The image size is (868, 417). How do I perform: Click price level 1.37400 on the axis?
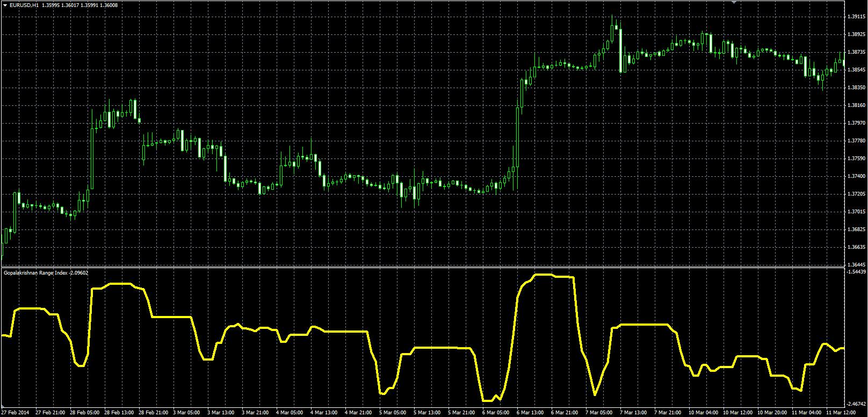(856, 176)
